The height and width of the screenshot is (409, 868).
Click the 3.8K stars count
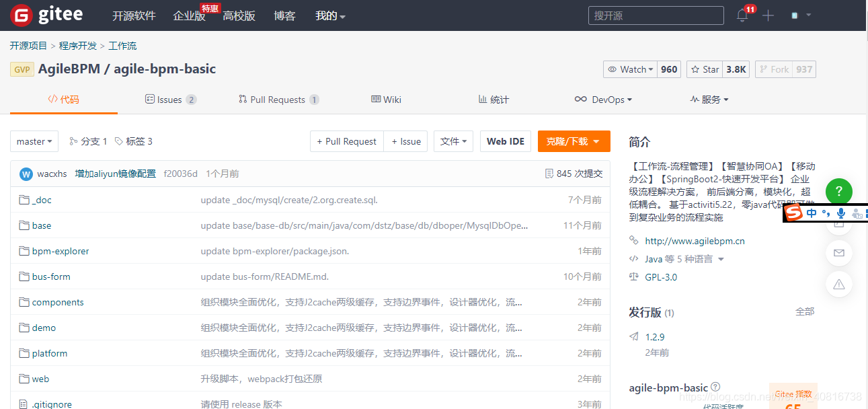click(736, 69)
